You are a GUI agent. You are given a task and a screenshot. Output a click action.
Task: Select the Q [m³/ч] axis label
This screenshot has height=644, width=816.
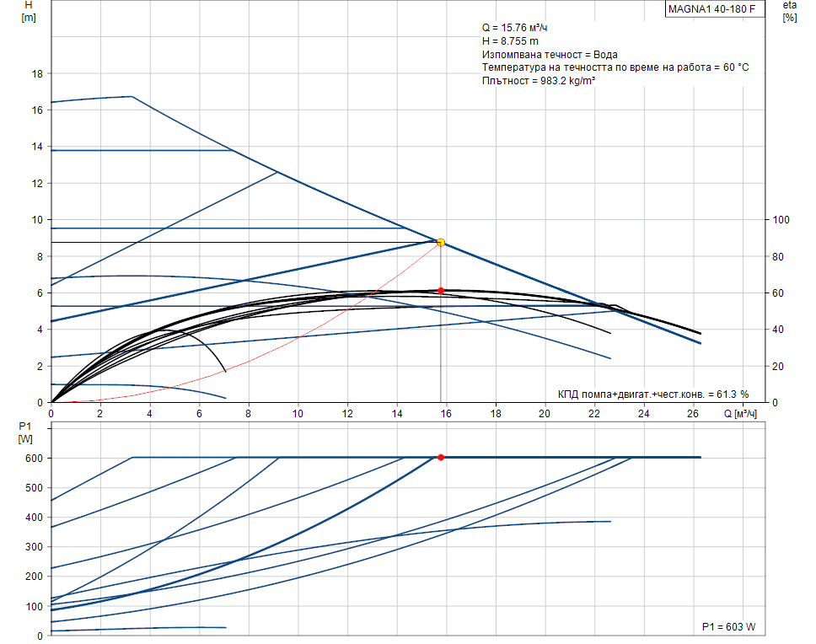click(739, 414)
